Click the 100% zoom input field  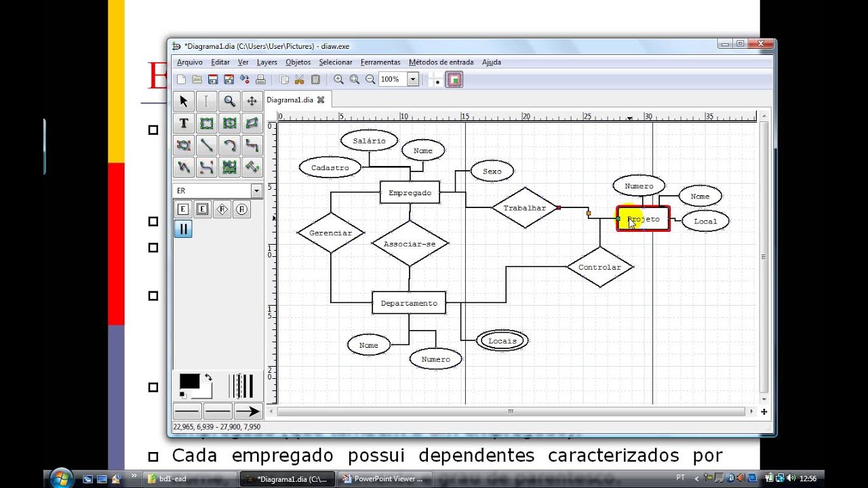coord(393,79)
